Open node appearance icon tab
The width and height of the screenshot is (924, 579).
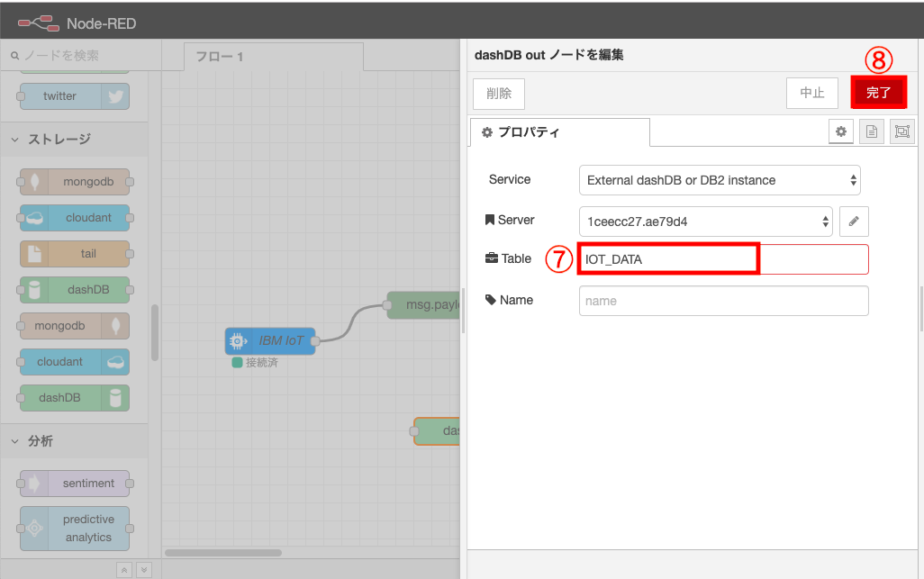tap(902, 131)
